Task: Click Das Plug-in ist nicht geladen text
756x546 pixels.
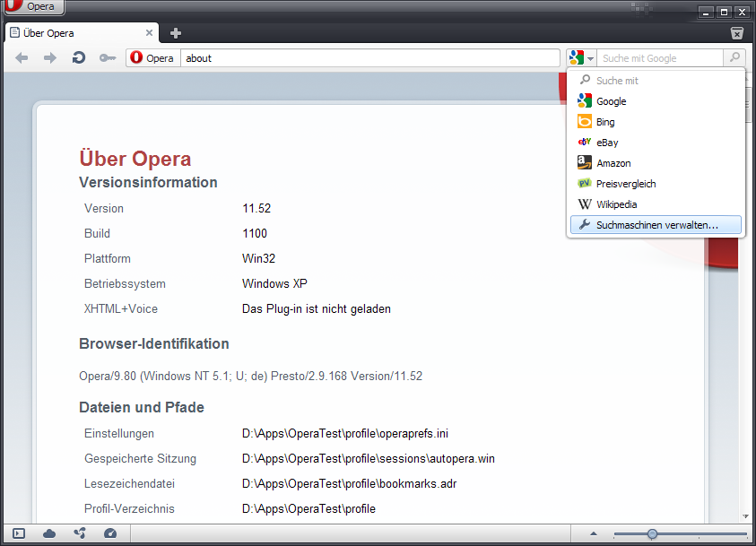Action: (x=317, y=308)
